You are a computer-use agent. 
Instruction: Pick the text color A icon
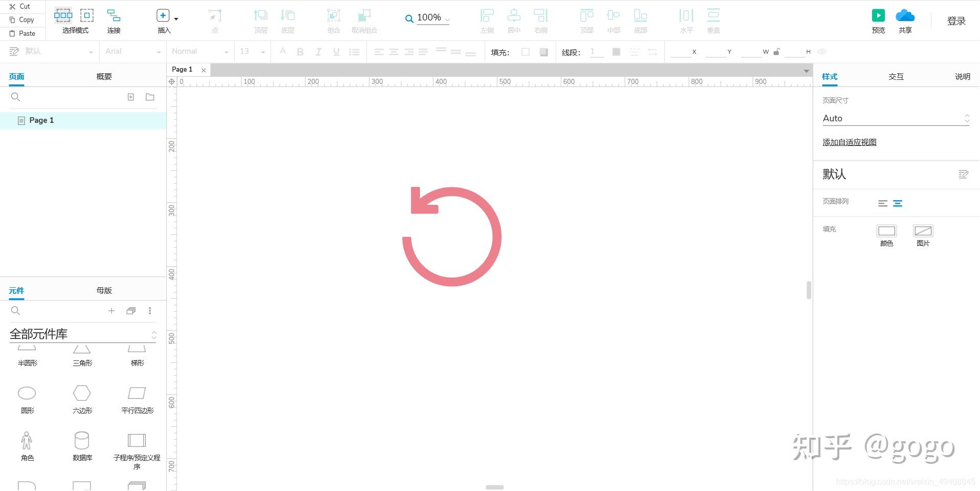(283, 51)
